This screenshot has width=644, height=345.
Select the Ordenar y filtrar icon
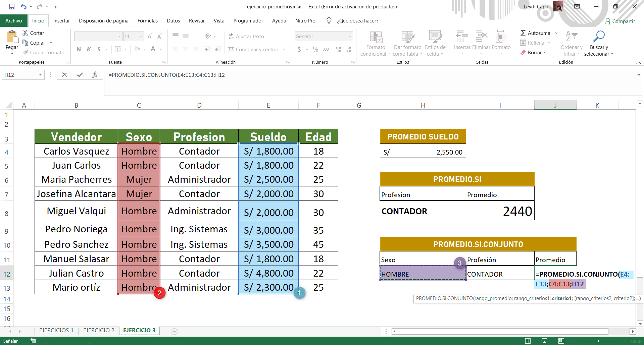coord(572,37)
